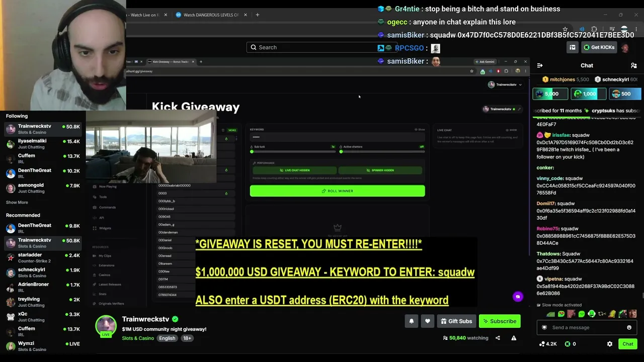Click the English language tag
This screenshot has height=362, width=644.
pyautogui.click(x=167, y=338)
